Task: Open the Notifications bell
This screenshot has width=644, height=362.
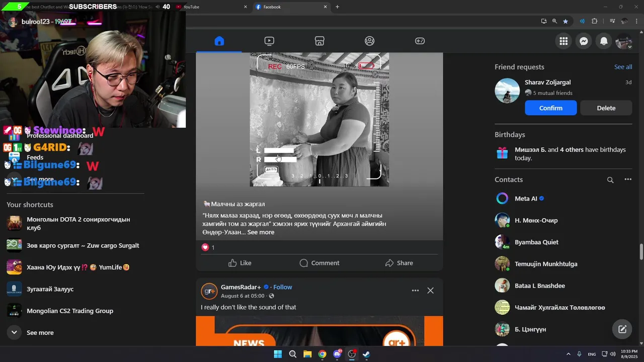Action: 604,41
